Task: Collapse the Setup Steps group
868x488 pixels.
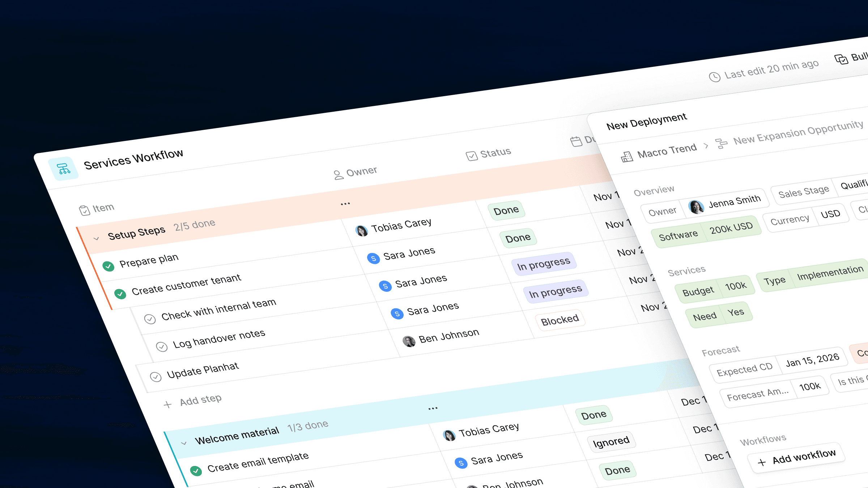Action: click(x=96, y=239)
